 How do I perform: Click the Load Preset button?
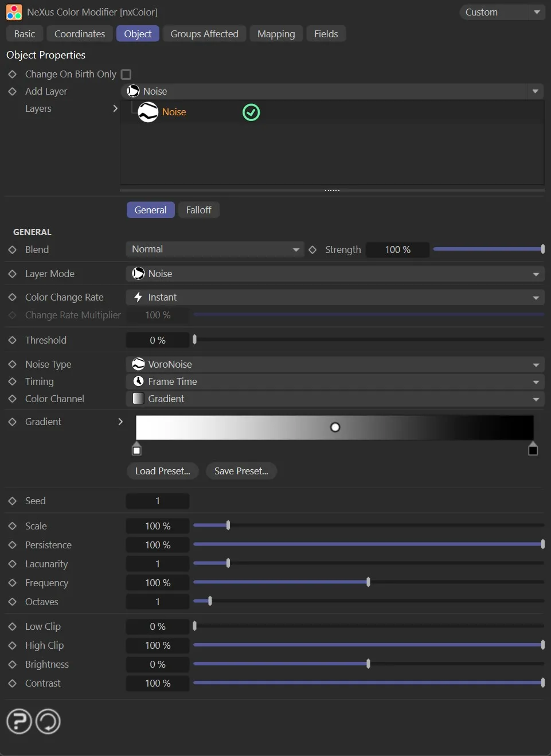click(162, 471)
